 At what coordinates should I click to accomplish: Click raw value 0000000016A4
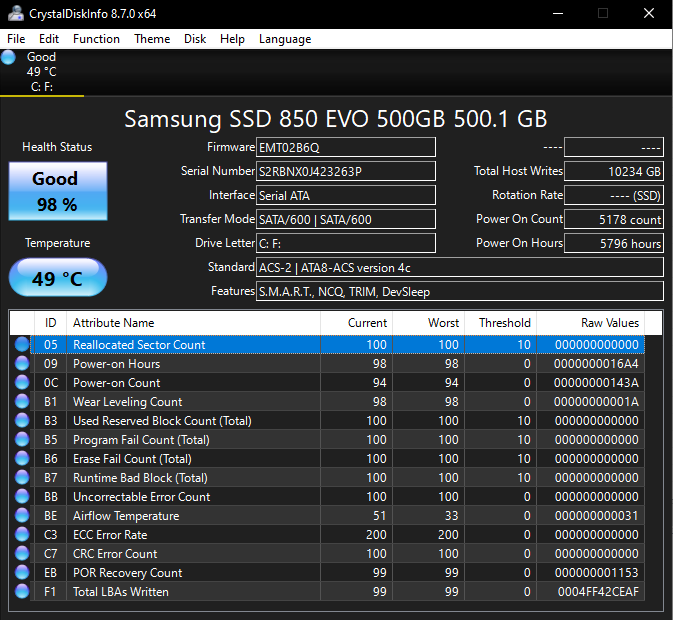(596, 364)
